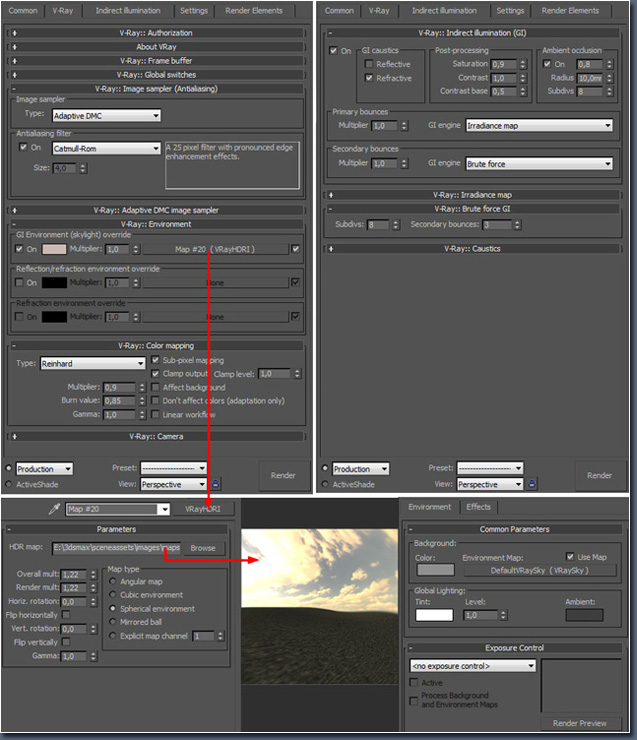Click the Saturation spinner arrows
The height and width of the screenshot is (740, 637).
pyautogui.click(x=521, y=64)
